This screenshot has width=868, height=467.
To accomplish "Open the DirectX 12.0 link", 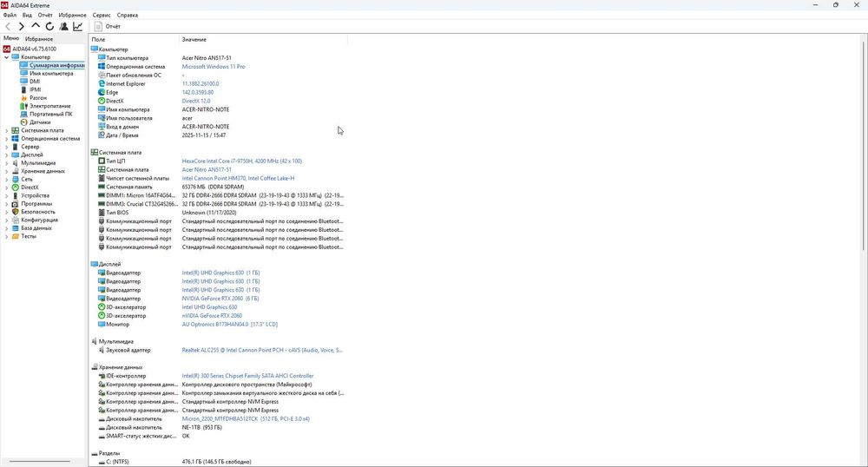I will point(196,102).
